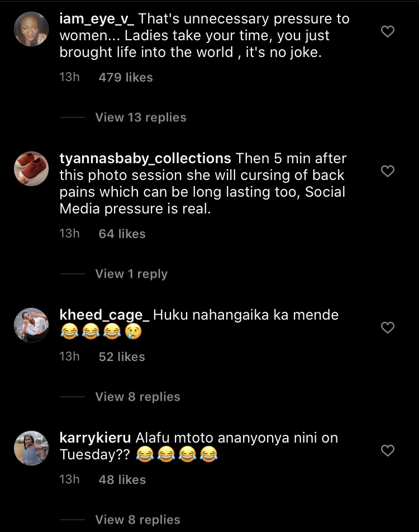
Task: Open tyannasbaby_collections red shoes avatar
Action: tap(31, 169)
